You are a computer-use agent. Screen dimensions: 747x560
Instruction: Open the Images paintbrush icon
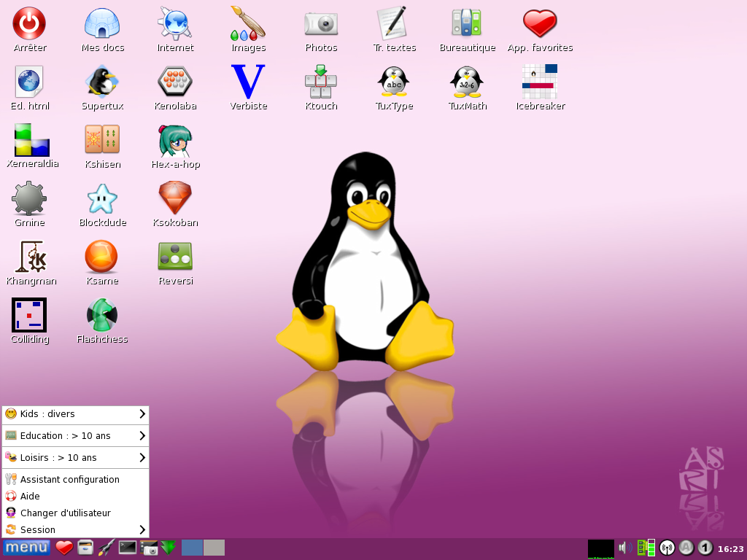coord(248,23)
